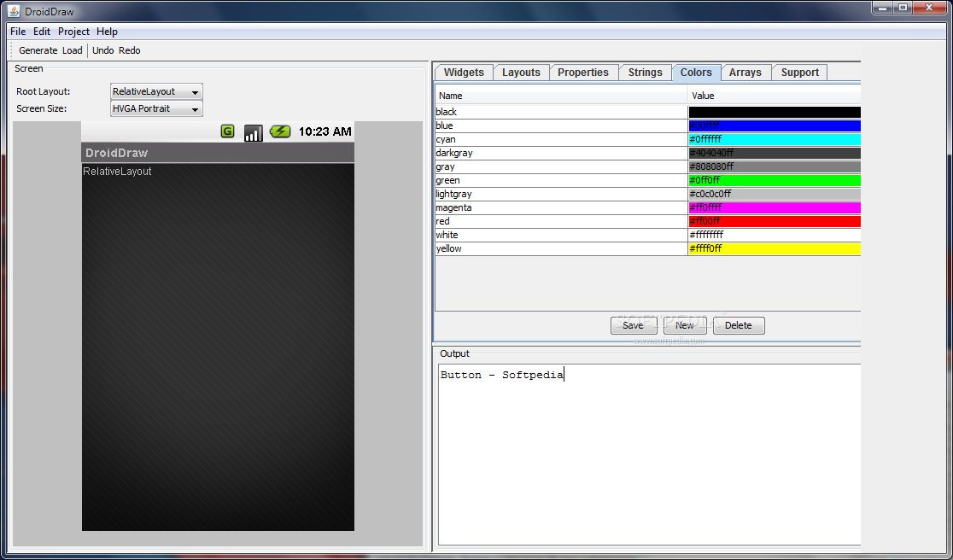Click the G network icon in phone status bar
Viewport: 953px width, 560px height.
pyautogui.click(x=227, y=131)
